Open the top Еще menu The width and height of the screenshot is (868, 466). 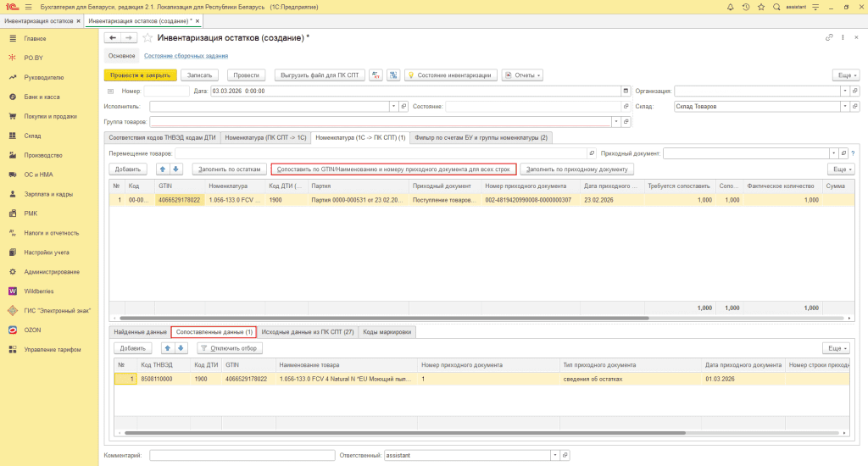844,75
